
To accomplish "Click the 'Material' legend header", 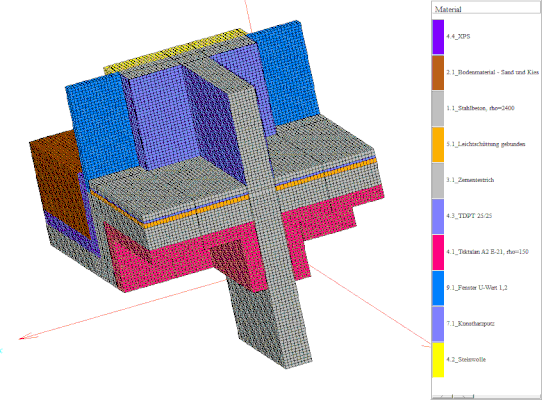I will 448,9.
